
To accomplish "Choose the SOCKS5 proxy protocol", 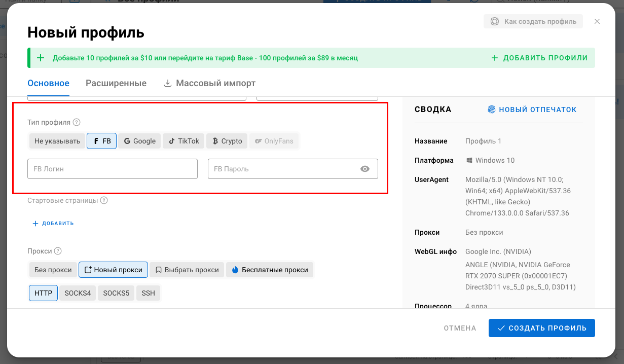I will 116,293.
